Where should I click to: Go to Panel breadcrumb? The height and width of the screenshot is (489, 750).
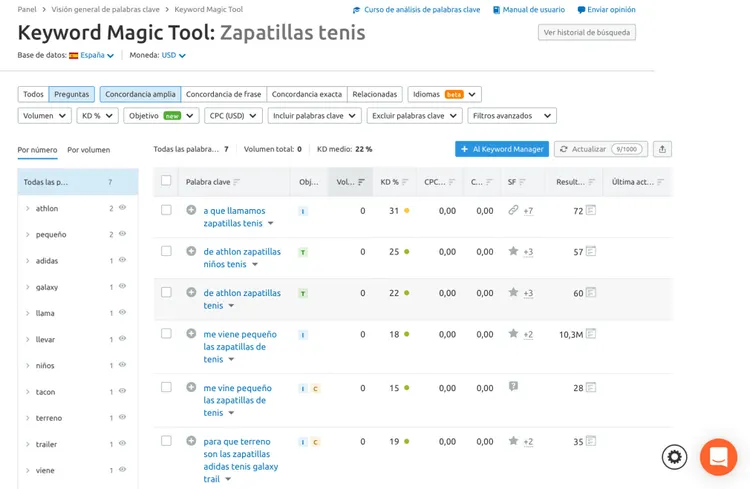[x=27, y=10]
